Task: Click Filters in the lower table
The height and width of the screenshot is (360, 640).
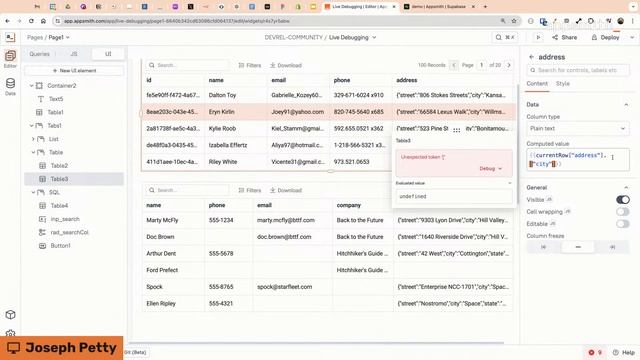Action: click(249, 190)
